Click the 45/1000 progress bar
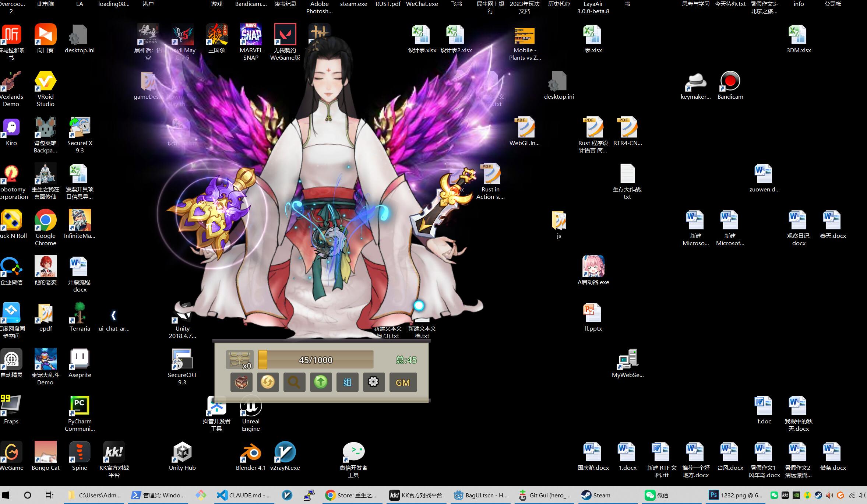 tap(316, 360)
